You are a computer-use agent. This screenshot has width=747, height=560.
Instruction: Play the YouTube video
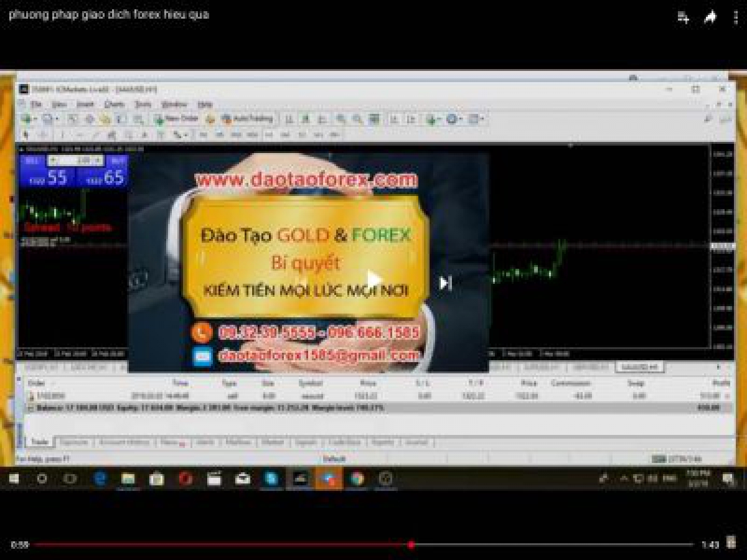coord(374,280)
